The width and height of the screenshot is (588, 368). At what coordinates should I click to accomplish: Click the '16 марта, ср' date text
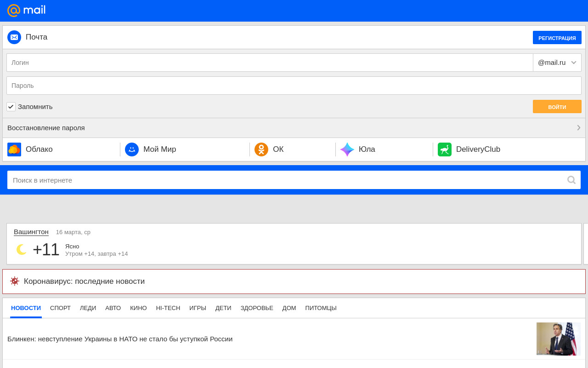click(73, 232)
